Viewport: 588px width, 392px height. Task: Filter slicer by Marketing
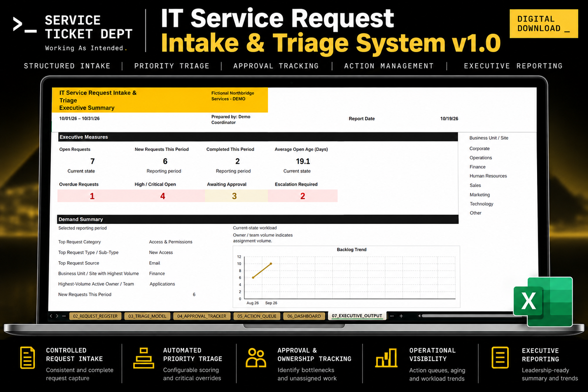click(x=480, y=195)
